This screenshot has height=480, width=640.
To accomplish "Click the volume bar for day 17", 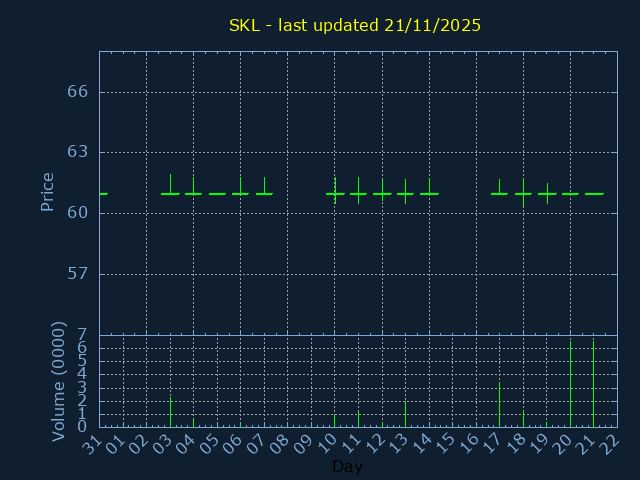I will pyautogui.click(x=499, y=405).
